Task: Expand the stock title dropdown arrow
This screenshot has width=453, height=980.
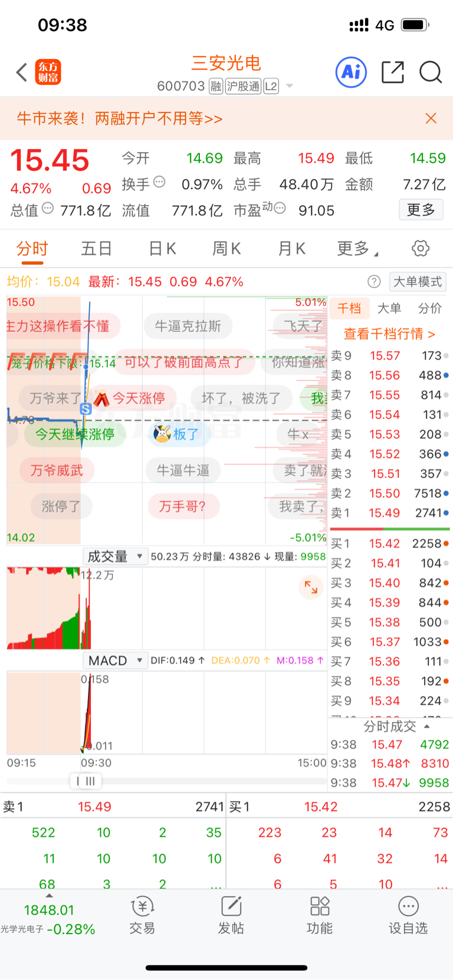Action: [290, 86]
